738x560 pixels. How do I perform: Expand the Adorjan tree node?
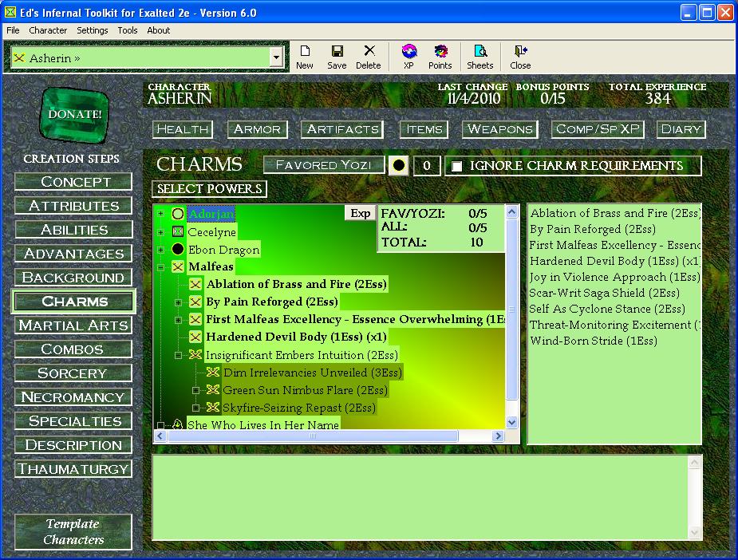[x=160, y=214]
